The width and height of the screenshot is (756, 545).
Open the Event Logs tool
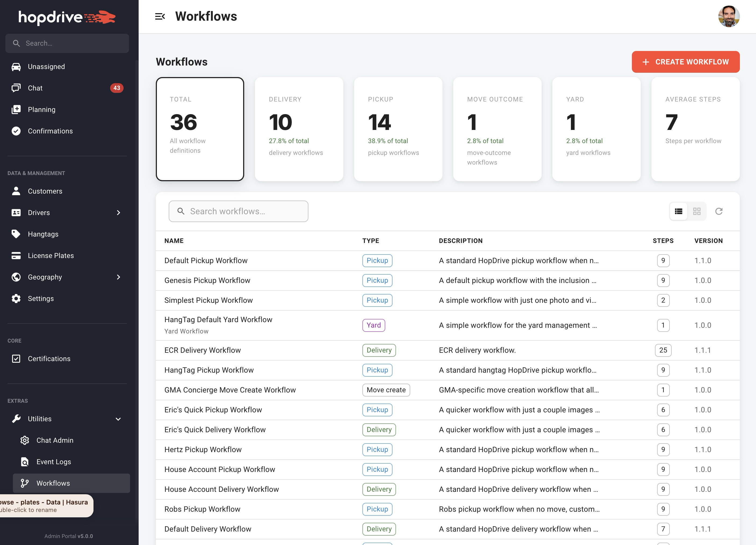click(53, 462)
